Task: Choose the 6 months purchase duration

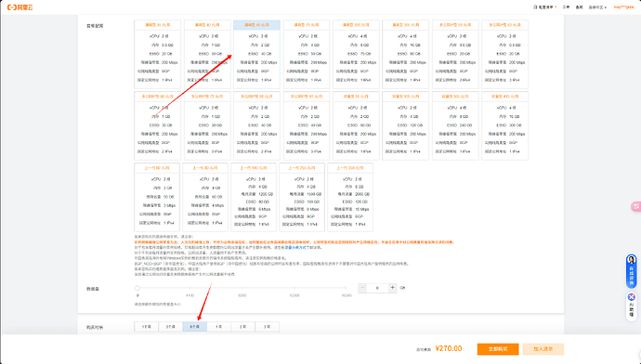Action: [194, 327]
